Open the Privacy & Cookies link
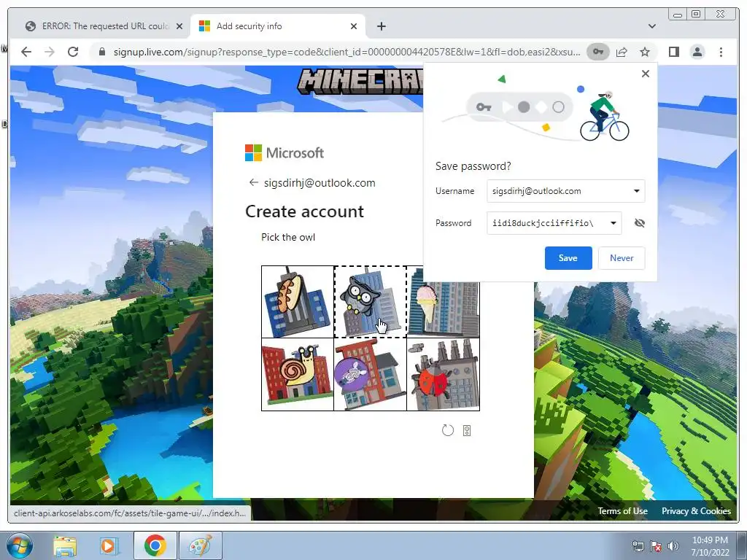 click(696, 511)
